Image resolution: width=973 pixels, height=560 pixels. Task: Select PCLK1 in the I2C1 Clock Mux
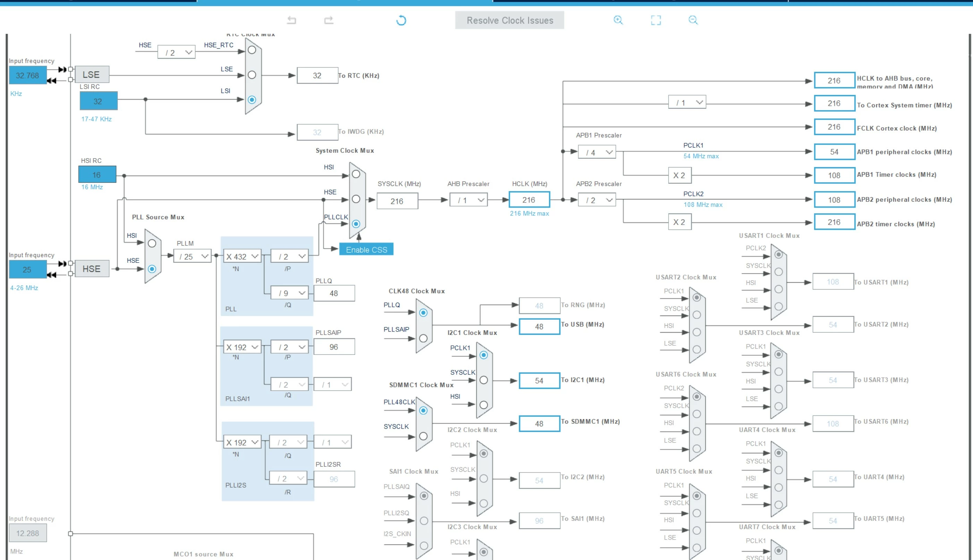[484, 355]
